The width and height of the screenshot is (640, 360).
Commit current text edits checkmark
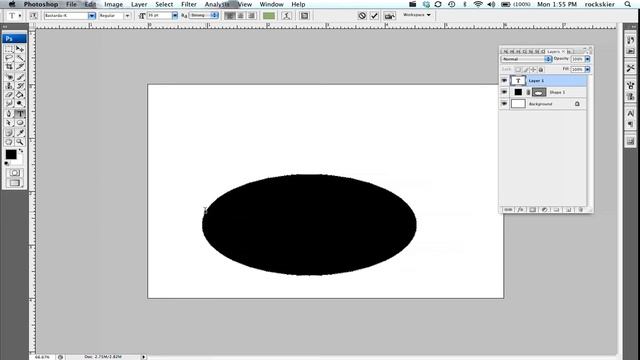pyautogui.click(x=374, y=16)
